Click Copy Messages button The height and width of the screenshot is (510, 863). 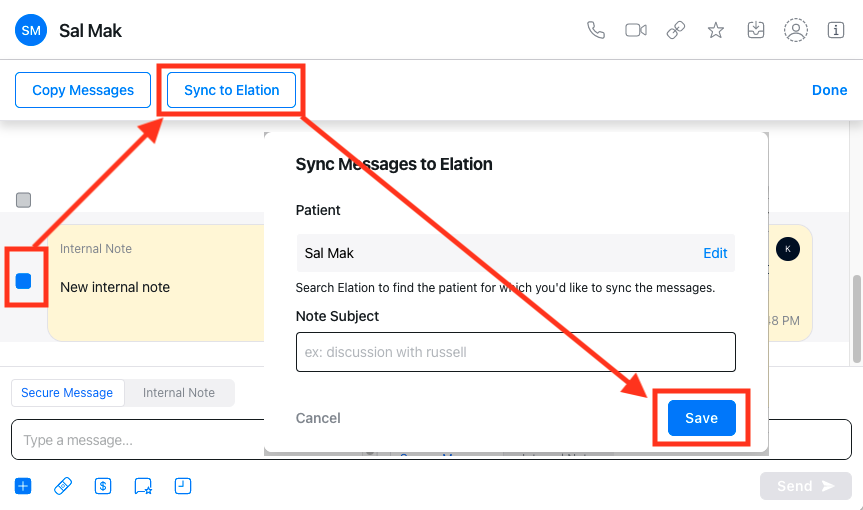[83, 90]
